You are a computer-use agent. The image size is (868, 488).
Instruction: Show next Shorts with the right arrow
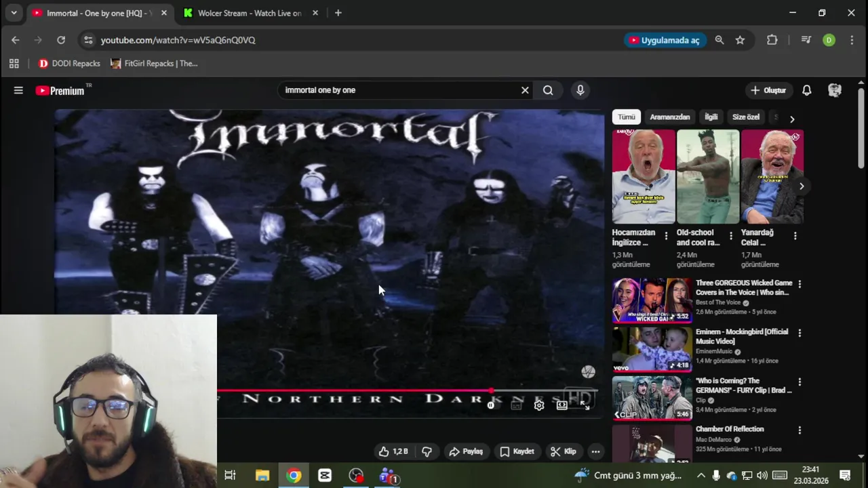tap(802, 186)
